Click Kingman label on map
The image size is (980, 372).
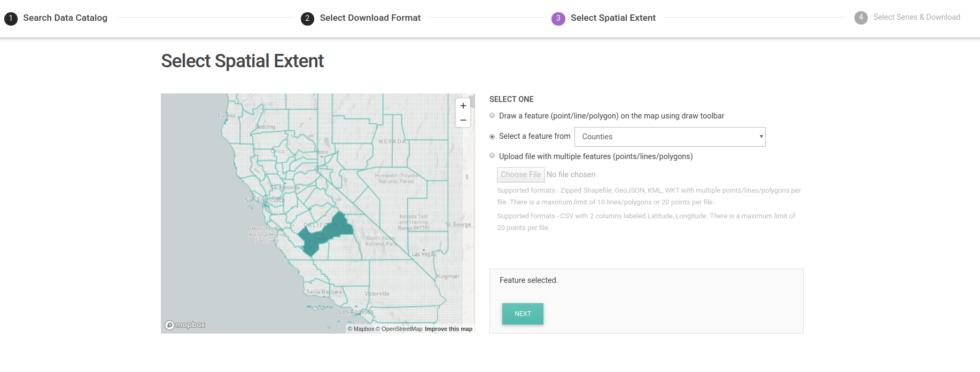448,276
